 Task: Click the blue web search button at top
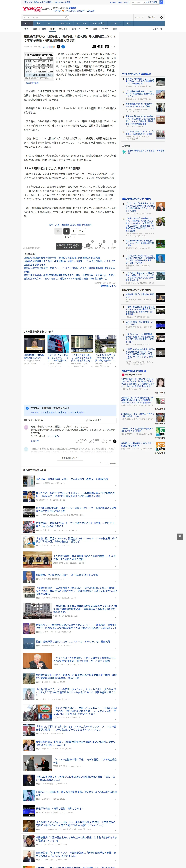161,2
